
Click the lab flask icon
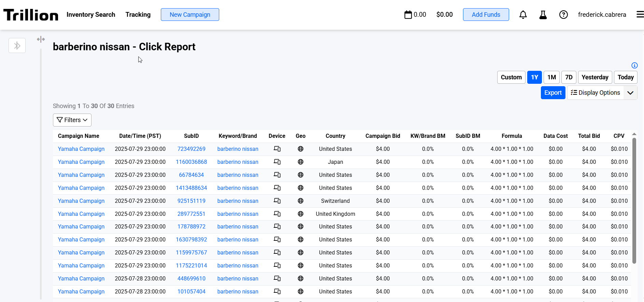coord(543,15)
